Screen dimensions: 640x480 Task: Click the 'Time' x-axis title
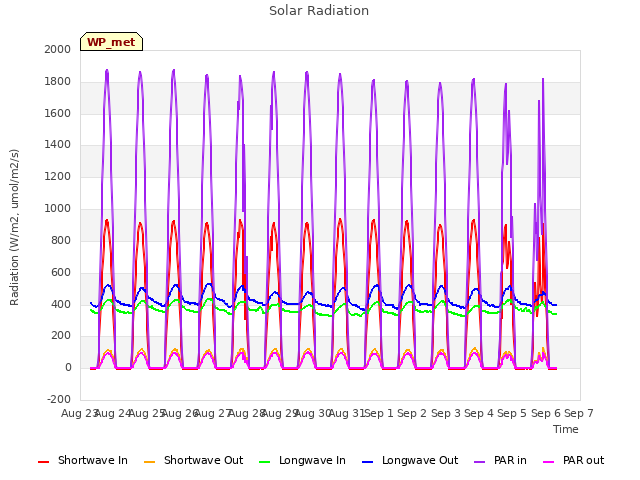(565, 429)
